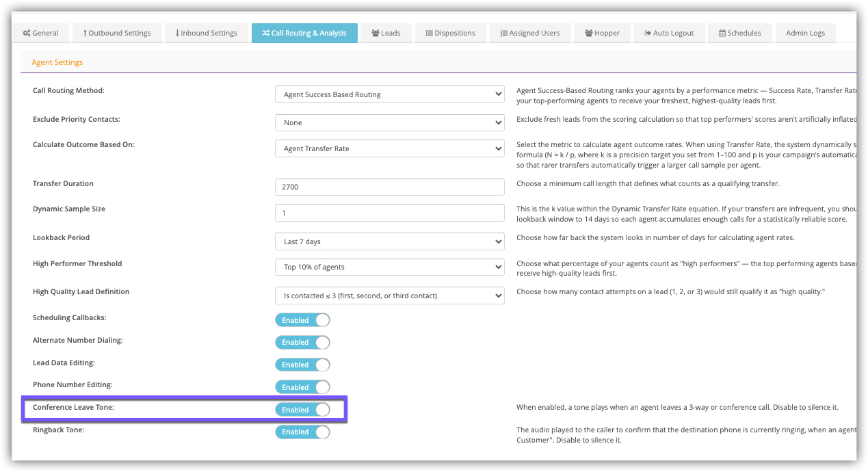Click the Schedules calendar icon

coord(722,33)
